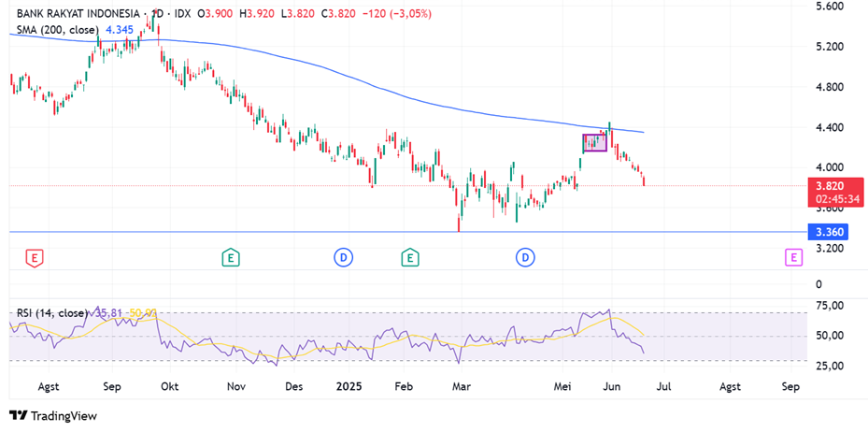The height and width of the screenshot is (432, 868).
Task: Select the purple E upcoming earnings marker
Action: click(794, 257)
